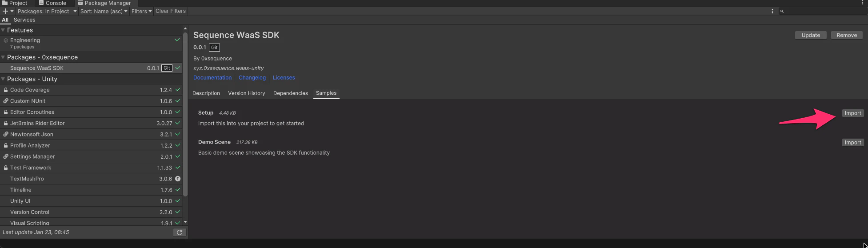Open the window kebab menu beside the tabs
This screenshot has width=868, height=248.
[863, 3]
